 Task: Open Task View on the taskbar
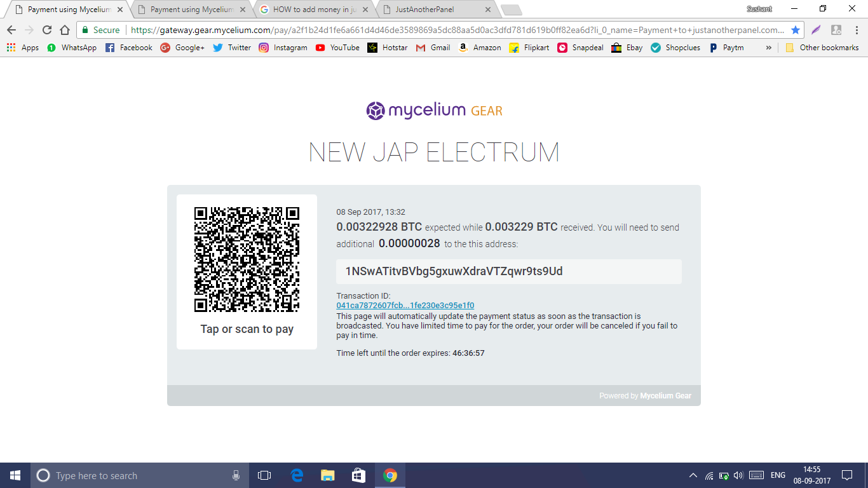[x=264, y=475]
